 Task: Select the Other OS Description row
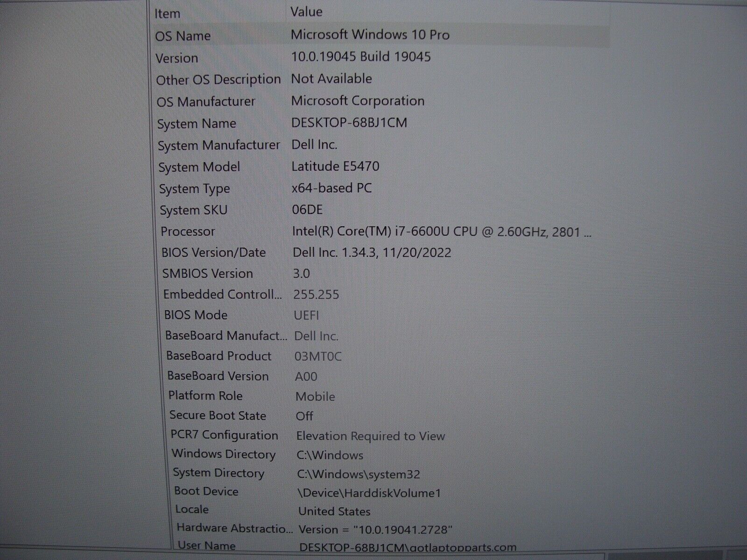click(218, 80)
